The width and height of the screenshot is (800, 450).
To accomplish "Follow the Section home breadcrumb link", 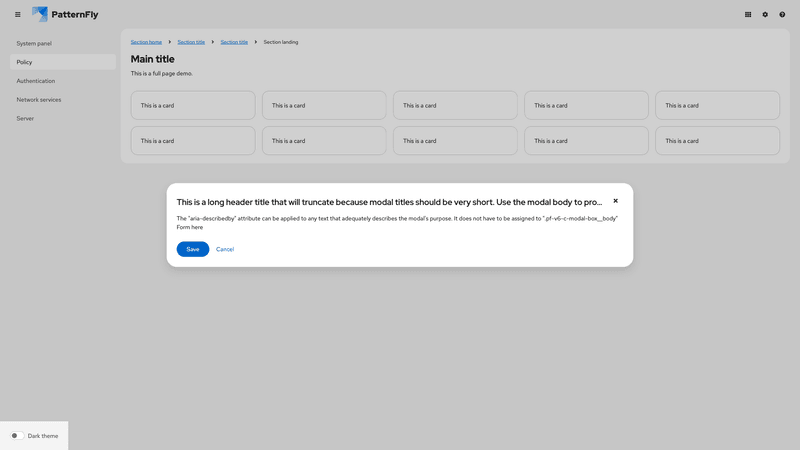I will [146, 42].
